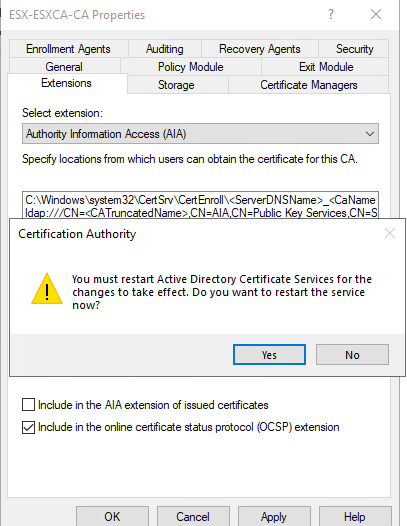Image resolution: width=407 pixels, height=526 pixels.
Task: Go to the Recovery Agents tab
Action: tap(260, 49)
